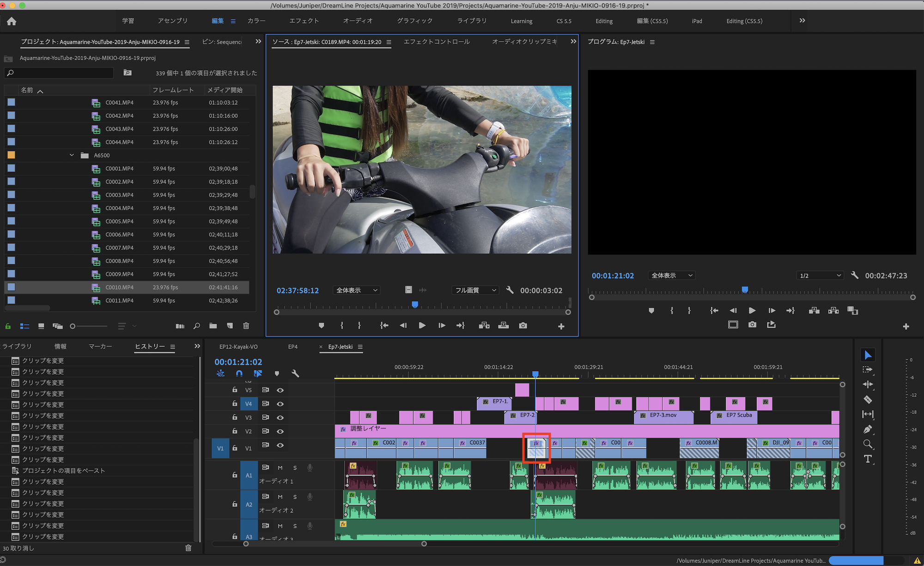
Task: Mute audio track A1
Action: (280, 468)
